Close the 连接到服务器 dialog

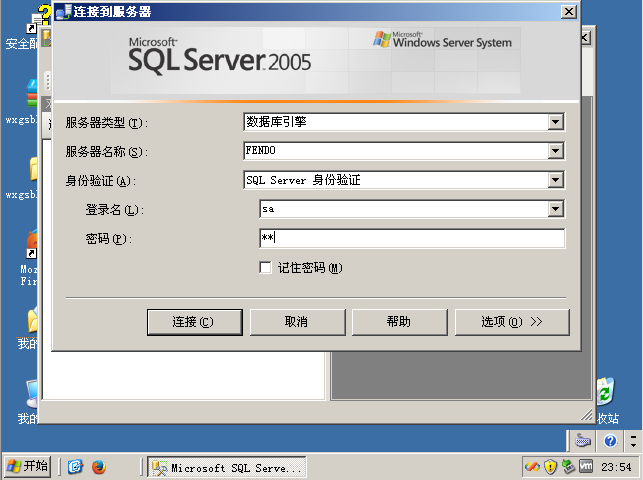tap(569, 11)
